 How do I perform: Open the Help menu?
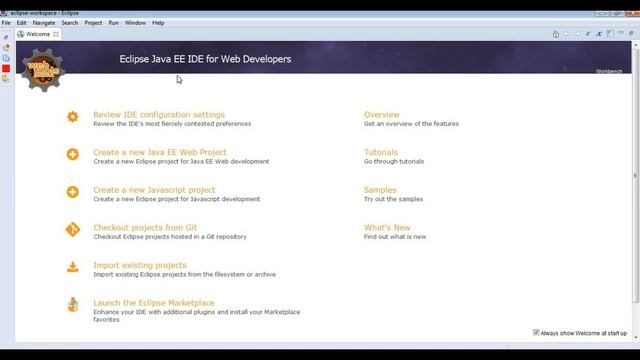tap(158, 23)
